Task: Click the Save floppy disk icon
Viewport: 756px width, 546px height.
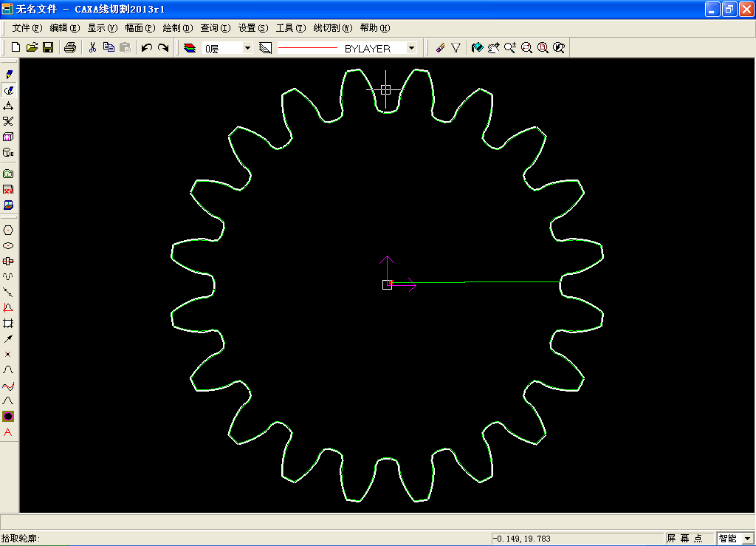Action: click(x=48, y=47)
